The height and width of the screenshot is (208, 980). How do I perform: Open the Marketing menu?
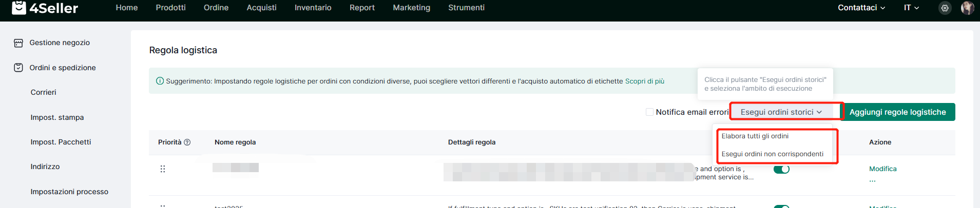(x=412, y=8)
